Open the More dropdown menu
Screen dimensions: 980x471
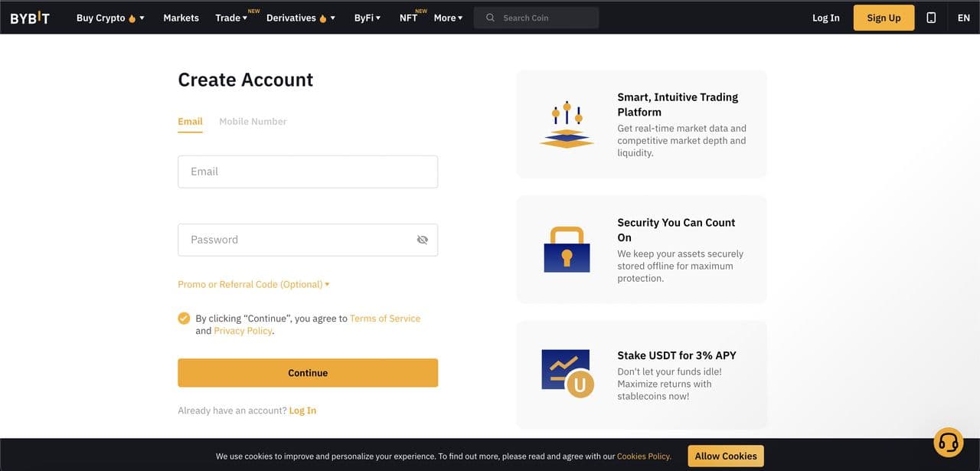click(448, 18)
